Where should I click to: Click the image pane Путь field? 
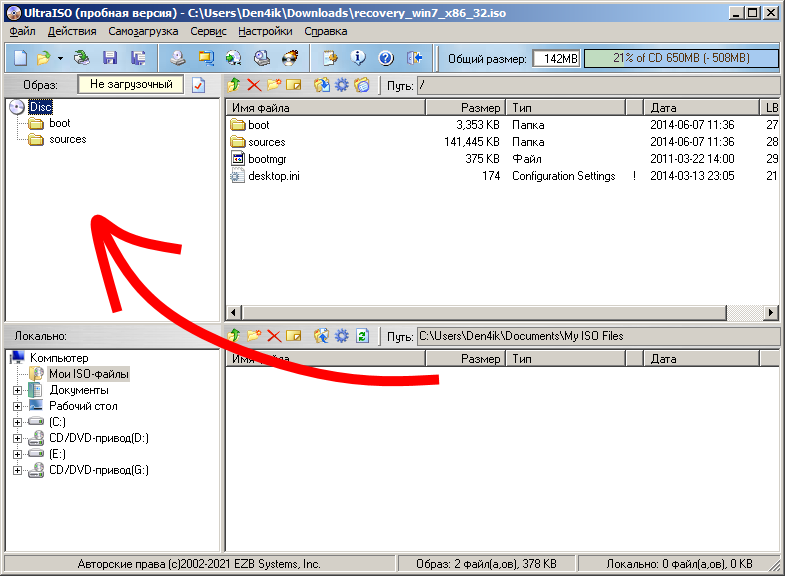coord(598,86)
